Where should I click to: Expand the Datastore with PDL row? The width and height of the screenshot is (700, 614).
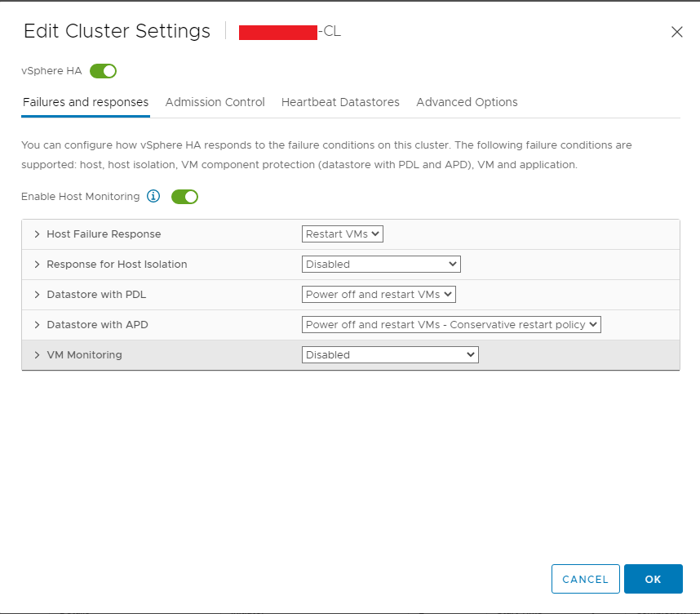[37, 295]
